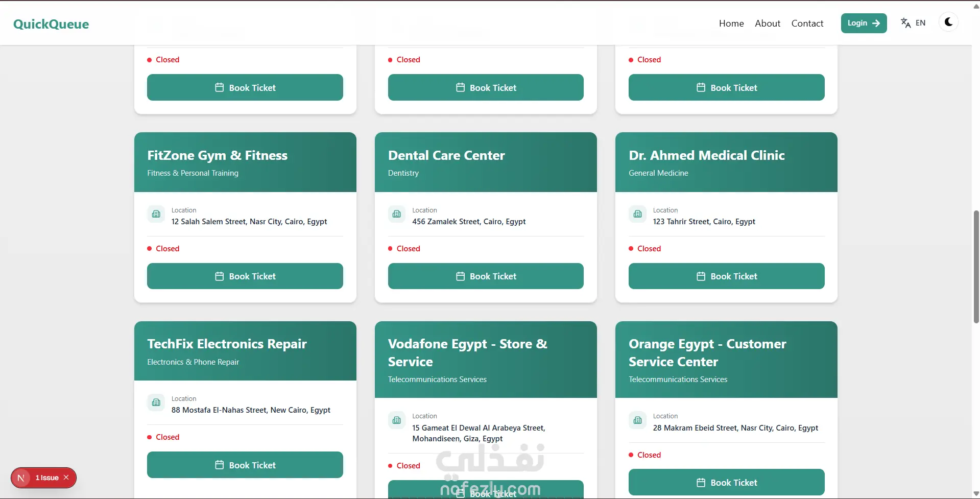Click the location icon for TechFix Electronics Repair
The height and width of the screenshot is (499, 980).
(x=156, y=402)
